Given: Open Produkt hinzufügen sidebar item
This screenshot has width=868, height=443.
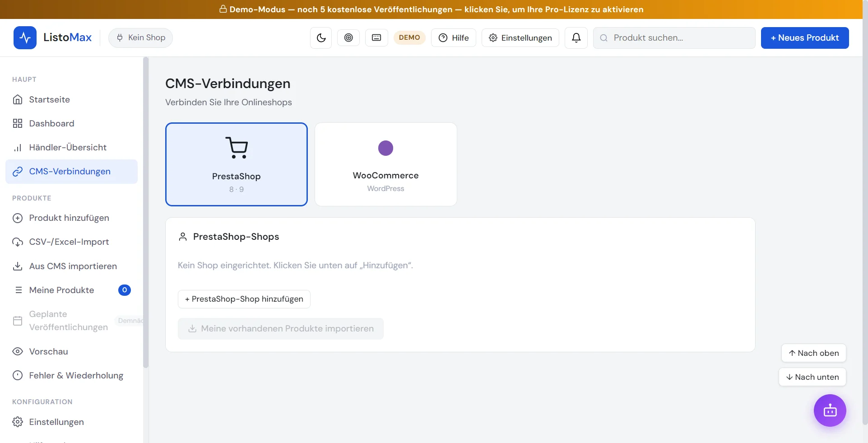Looking at the screenshot, I should (x=71, y=218).
